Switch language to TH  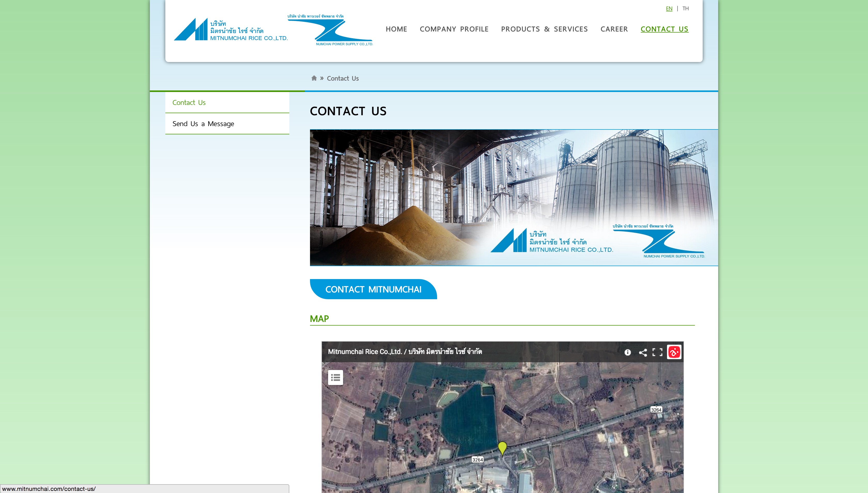(685, 9)
